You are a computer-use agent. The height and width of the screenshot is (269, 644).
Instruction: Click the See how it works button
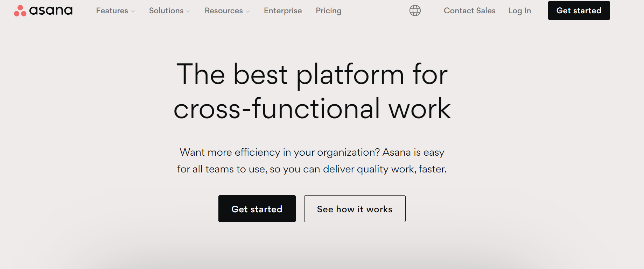click(x=355, y=208)
